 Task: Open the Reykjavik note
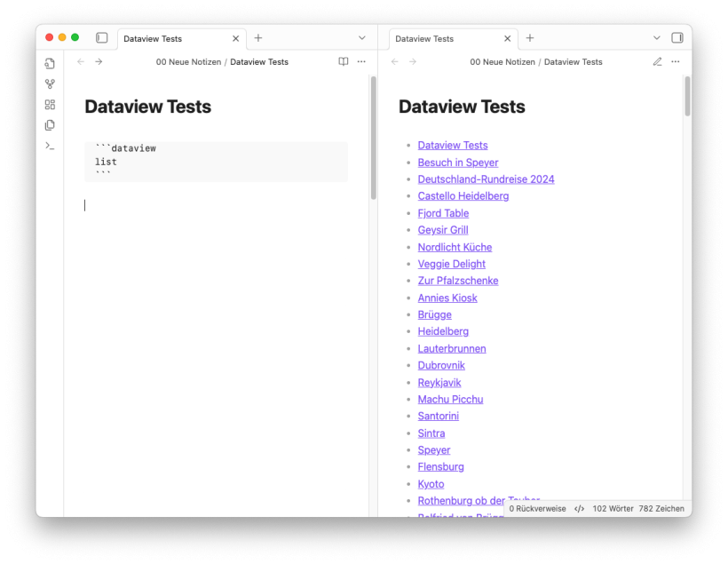pos(439,382)
